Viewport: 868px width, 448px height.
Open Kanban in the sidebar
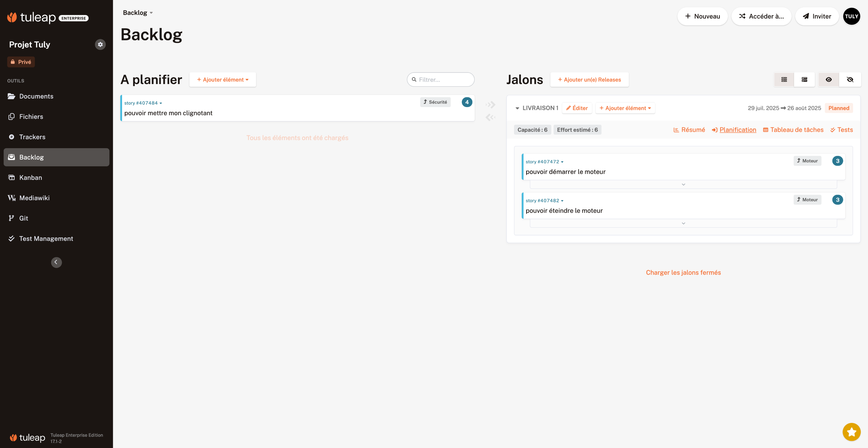click(x=31, y=178)
